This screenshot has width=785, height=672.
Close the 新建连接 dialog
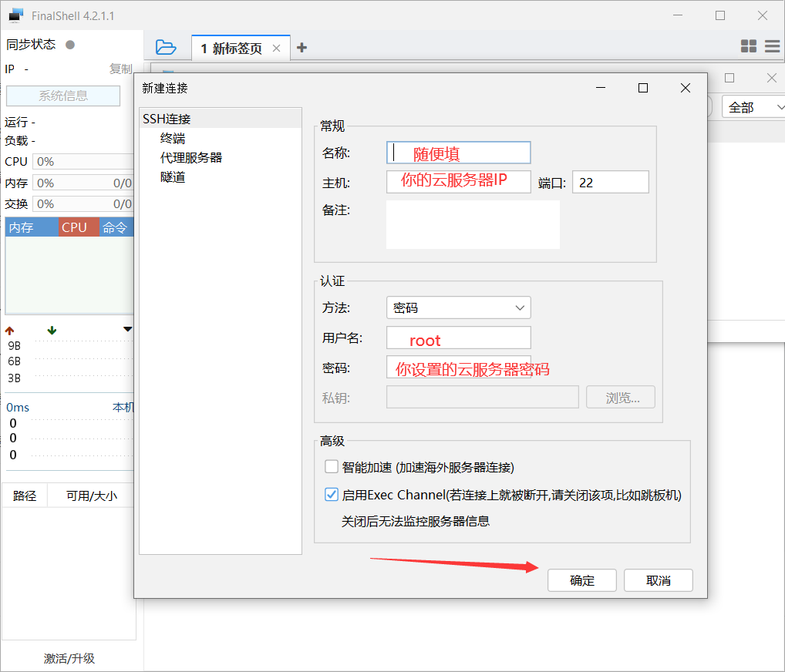click(686, 88)
